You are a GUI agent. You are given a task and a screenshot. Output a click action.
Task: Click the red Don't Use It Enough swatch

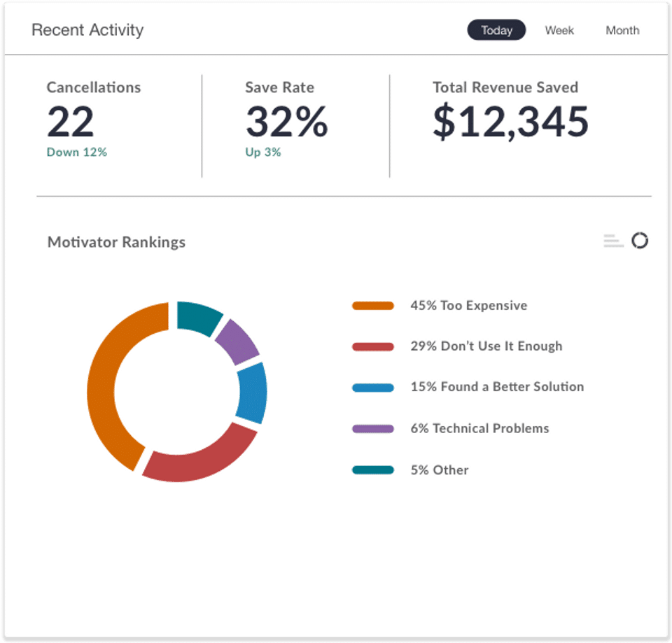click(x=373, y=346)
